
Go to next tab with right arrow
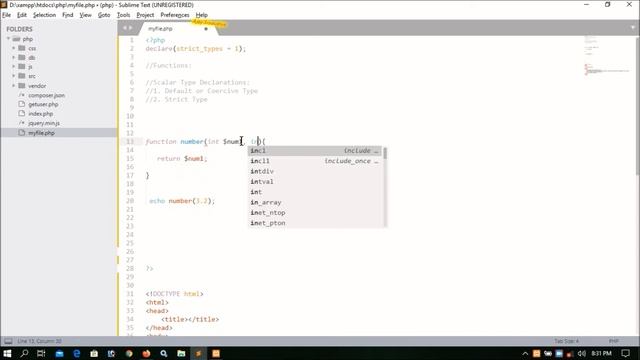tap(131, 28)
